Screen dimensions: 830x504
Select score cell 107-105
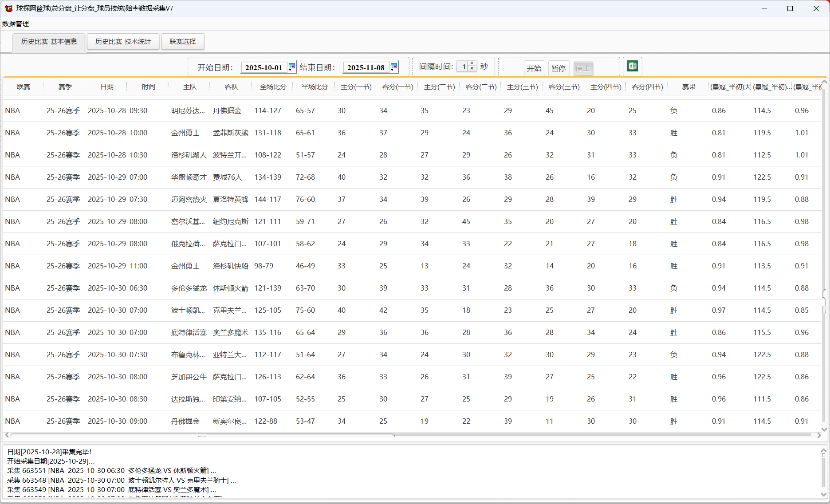coord(268,399)
